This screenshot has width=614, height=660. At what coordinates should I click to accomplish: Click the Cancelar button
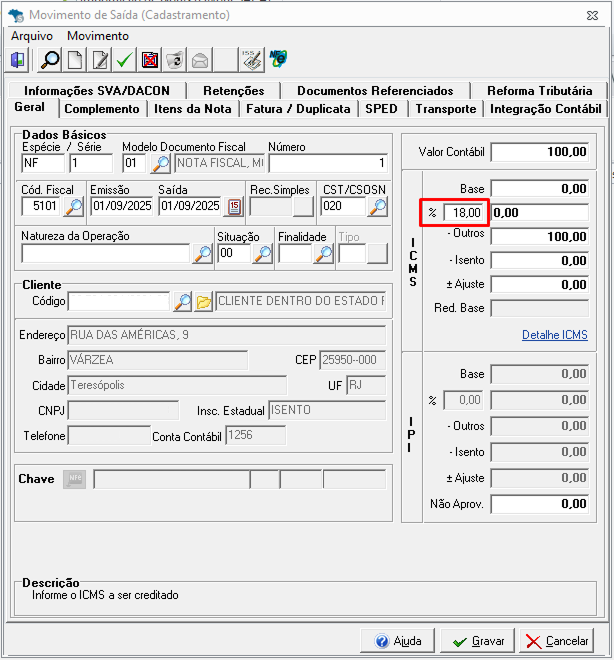tap(557, 641)
